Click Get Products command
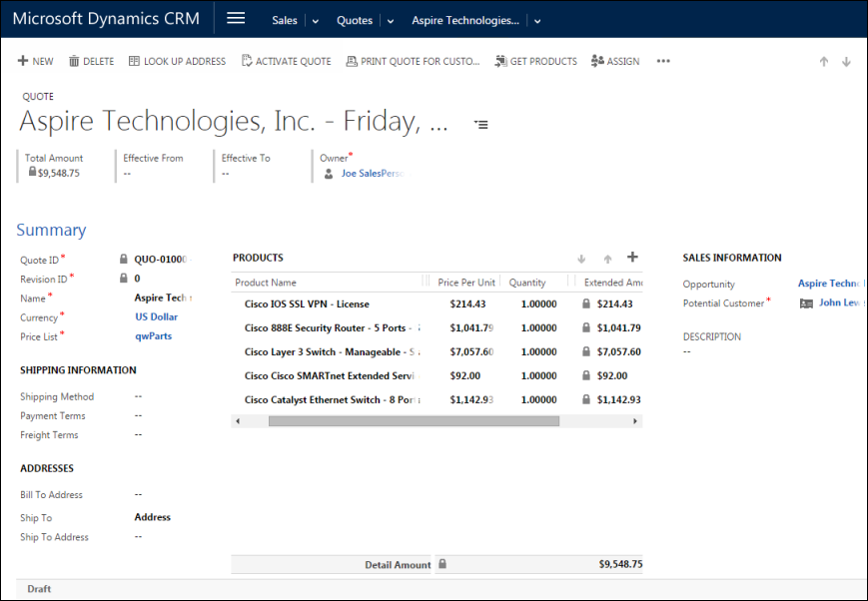 (535, 61)
